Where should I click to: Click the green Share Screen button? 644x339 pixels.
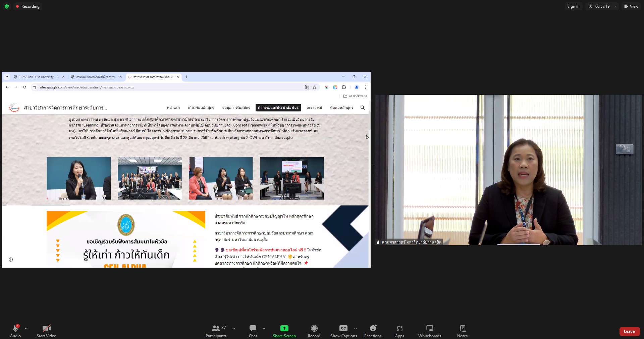click(x=284, y=331)
